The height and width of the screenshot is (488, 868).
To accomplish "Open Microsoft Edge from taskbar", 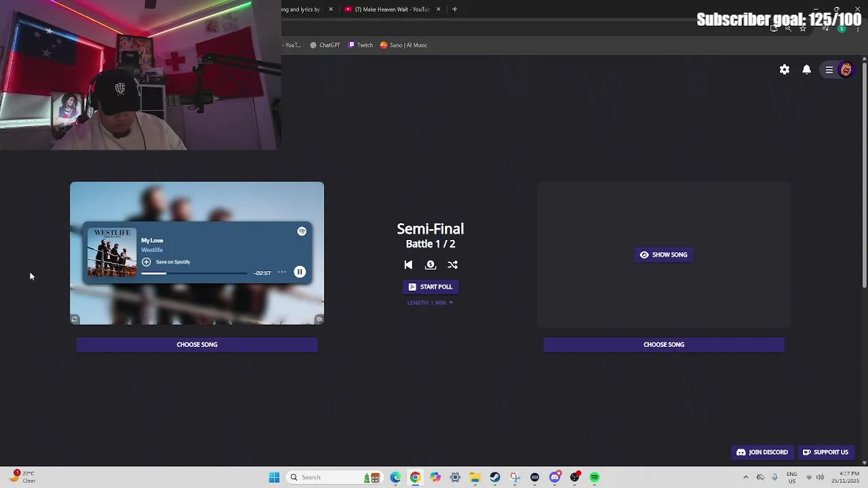I will (395, 477).
